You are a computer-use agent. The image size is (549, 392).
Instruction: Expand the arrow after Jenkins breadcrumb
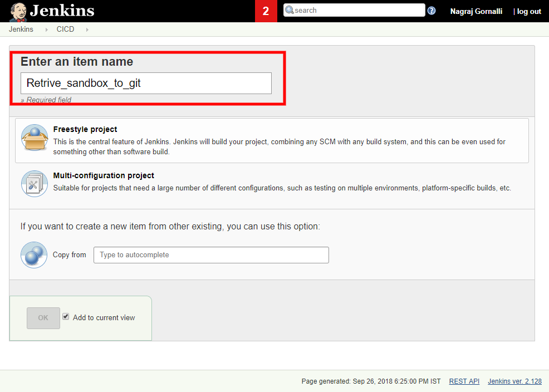[x=46, y=30]
